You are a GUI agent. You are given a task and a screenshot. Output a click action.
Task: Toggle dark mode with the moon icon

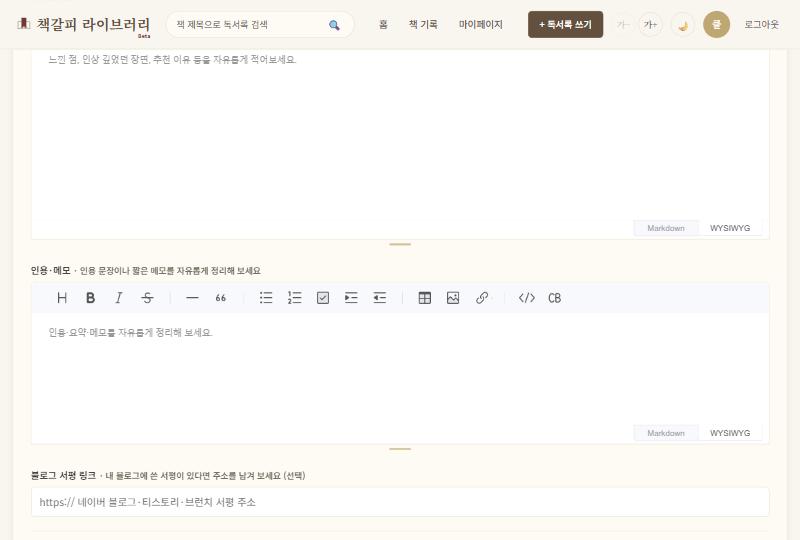[683, 24]
